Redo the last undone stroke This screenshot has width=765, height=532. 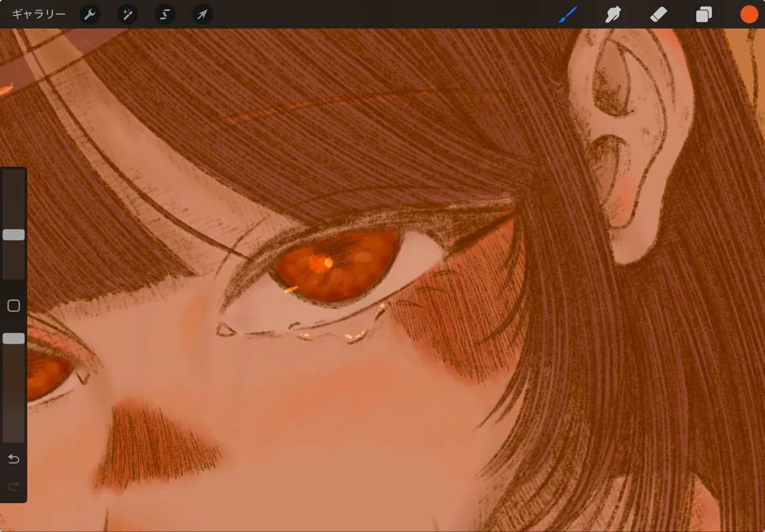coord(13,485)
